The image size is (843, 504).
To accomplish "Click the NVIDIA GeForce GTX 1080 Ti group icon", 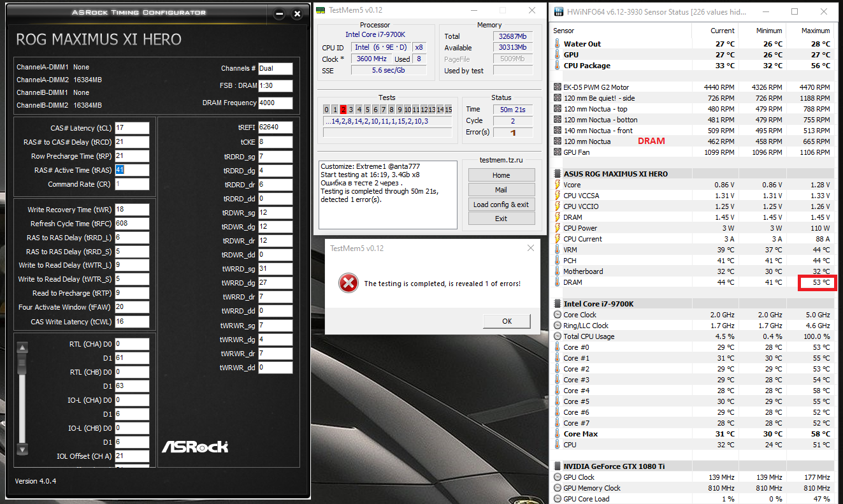I will pos(557,466).
